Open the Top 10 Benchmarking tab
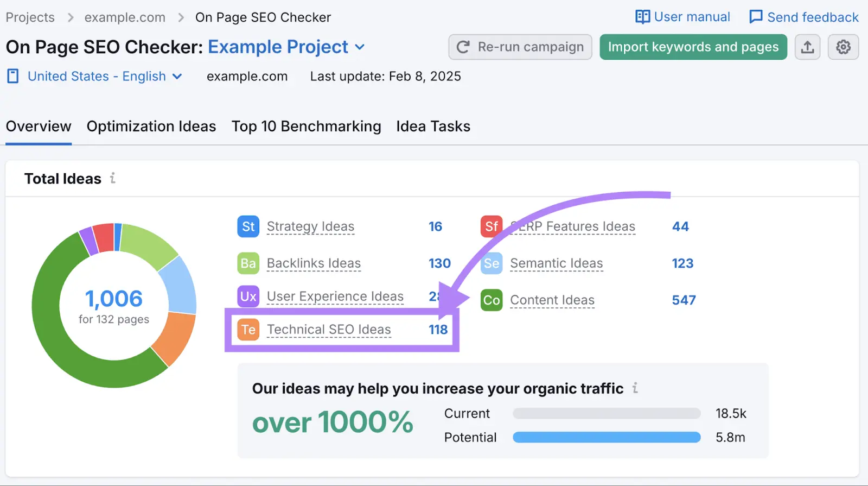868x486 pixels. (x=306, y=127)
